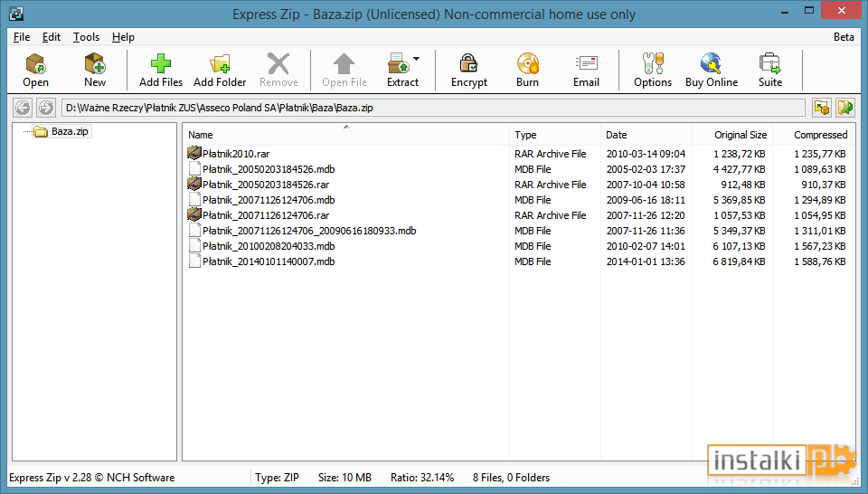Click the back navigation arrow
This screenshot has height=494, width=868.
pyautogui.click(x=23, y=108)
